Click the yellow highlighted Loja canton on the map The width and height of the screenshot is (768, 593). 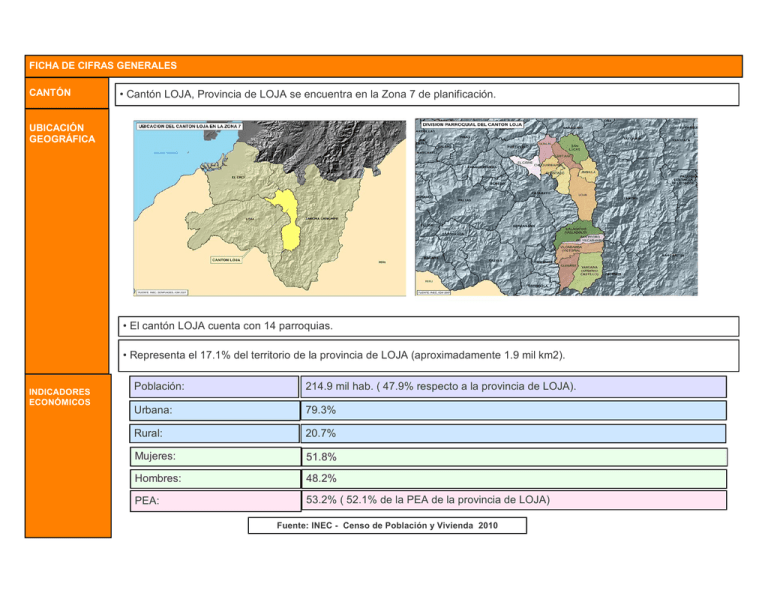pos(289,216)
